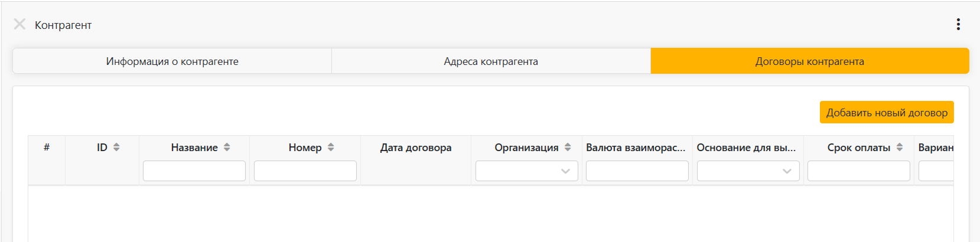Sort table by ID column arrows
The width and height of the screenshot is (980, 242).
(x=116, y=148)
